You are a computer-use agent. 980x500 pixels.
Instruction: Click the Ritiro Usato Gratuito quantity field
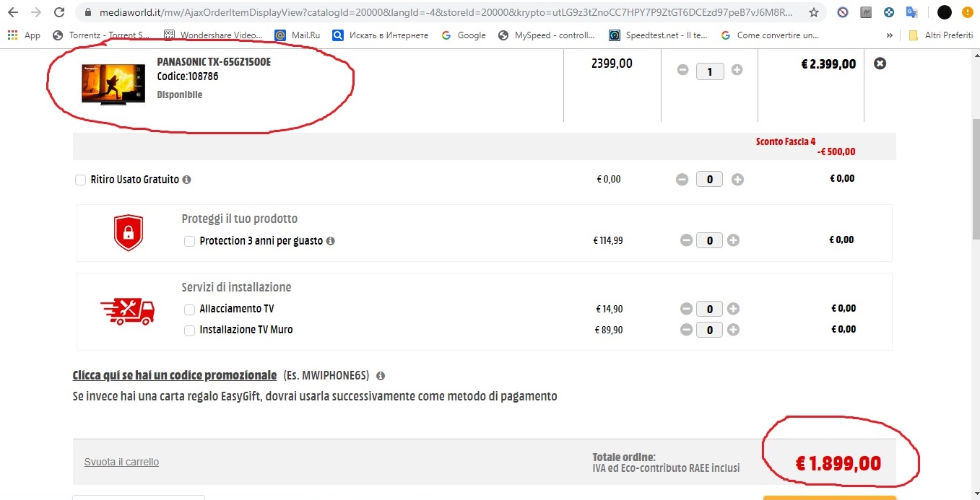coord(710,180)
